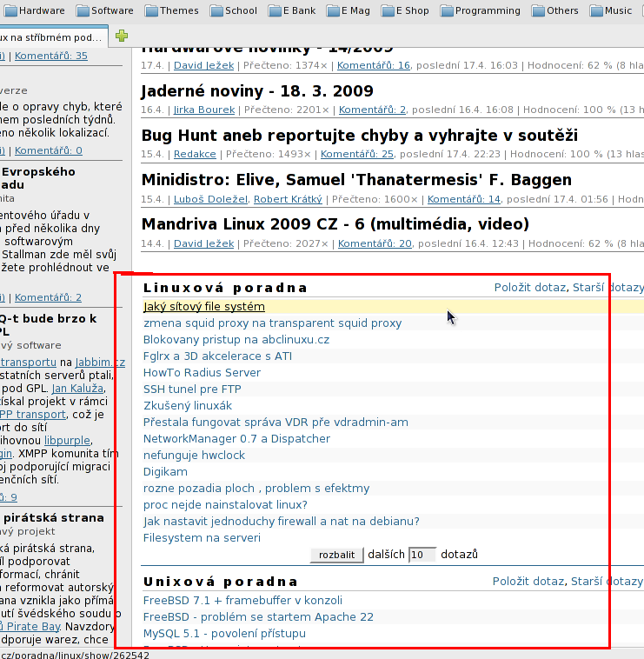Open sidebar link 'Jan Kaluža'
Viewport: 644px width, 659px height.
(x=77, y=389)
